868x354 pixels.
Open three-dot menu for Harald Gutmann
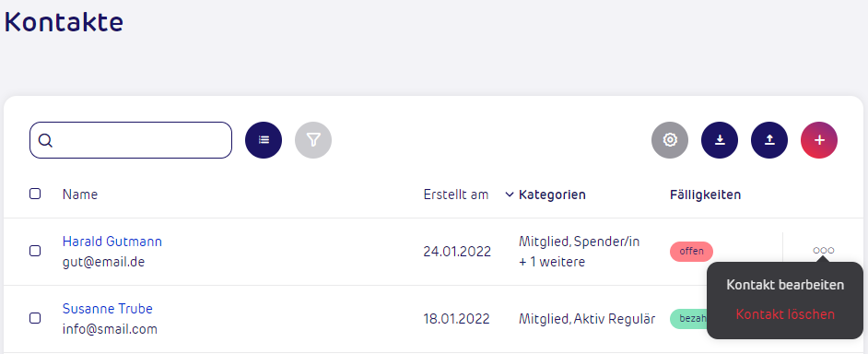click(824, 251)
